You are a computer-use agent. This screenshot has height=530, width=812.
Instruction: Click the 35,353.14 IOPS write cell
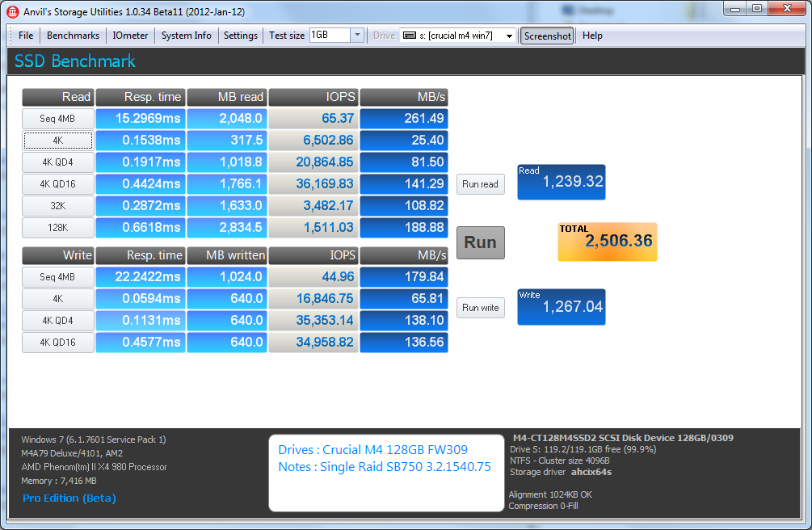point(313,320)
